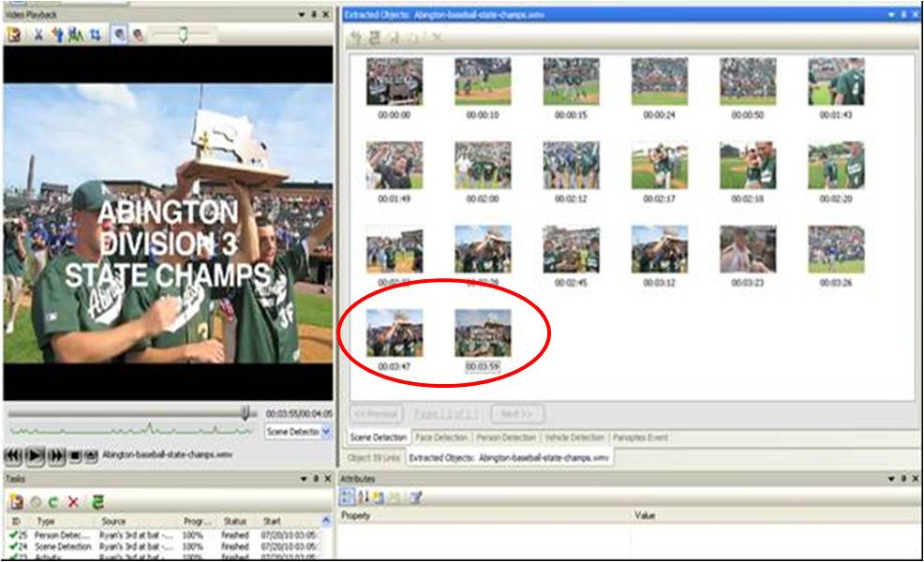Click the blue X icon in Video Playback toolbar
This screenshot has width=924, height=562.
[38, 35]
